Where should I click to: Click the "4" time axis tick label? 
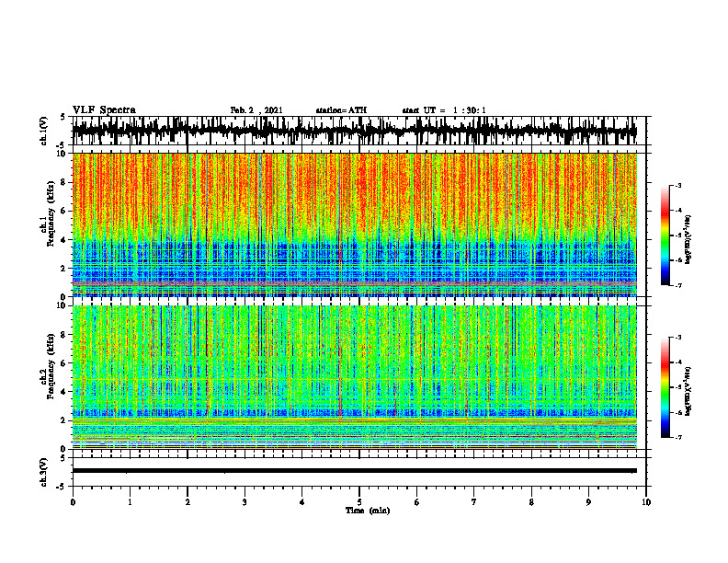[x=302, y=502]
